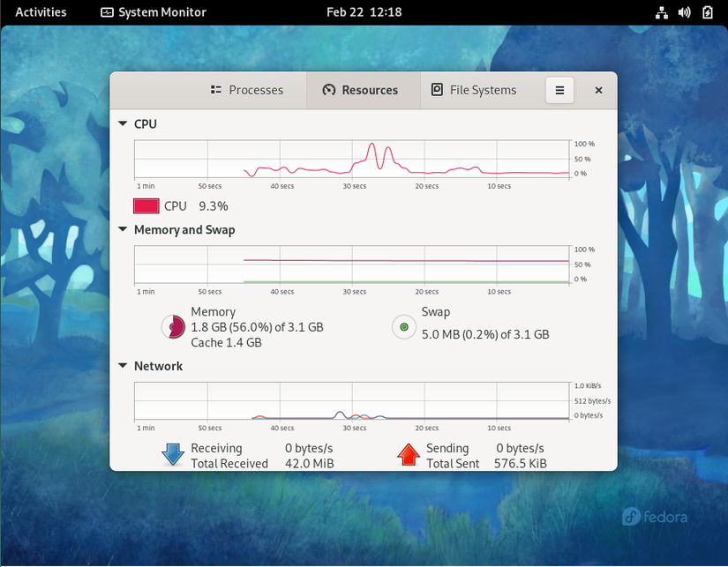The width and height of the screenshot is (728, 567).
Task: Open the hamburger menu button
Action: 559,90
